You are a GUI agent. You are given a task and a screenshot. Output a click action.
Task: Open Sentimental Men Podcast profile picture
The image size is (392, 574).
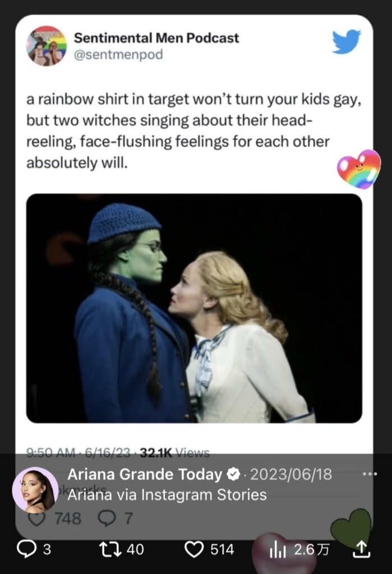pos(47,45)
